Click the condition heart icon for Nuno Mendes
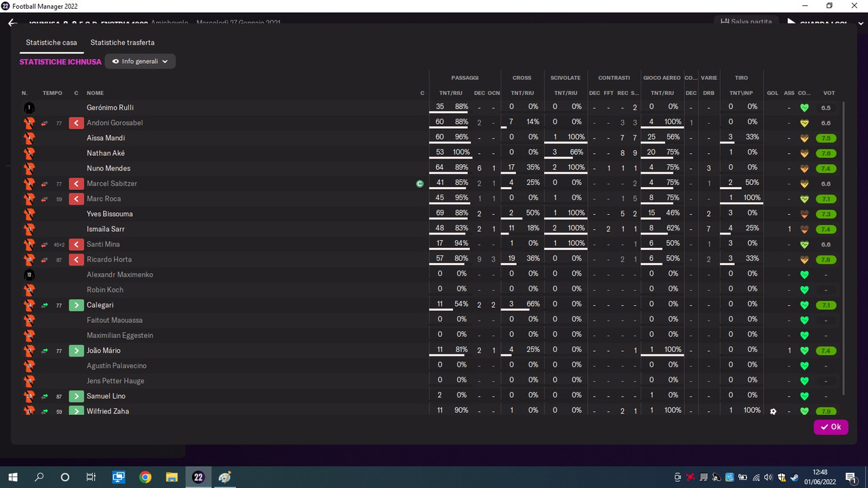The image size is (868, 488). (x=805, y=168)
